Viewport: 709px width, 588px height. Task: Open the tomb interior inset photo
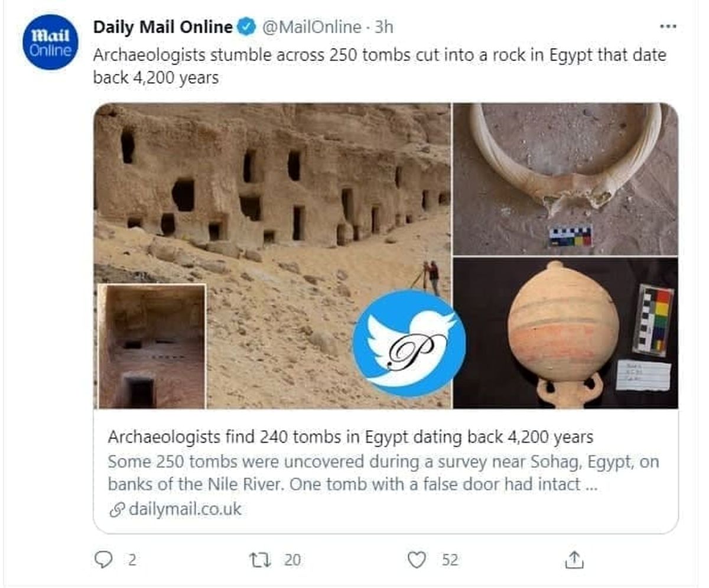coord(152,346)
